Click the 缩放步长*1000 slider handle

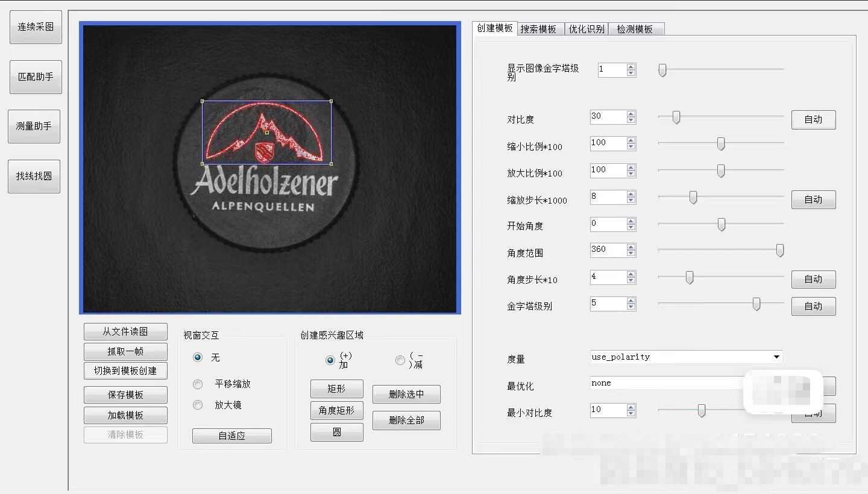pos(693,197)
